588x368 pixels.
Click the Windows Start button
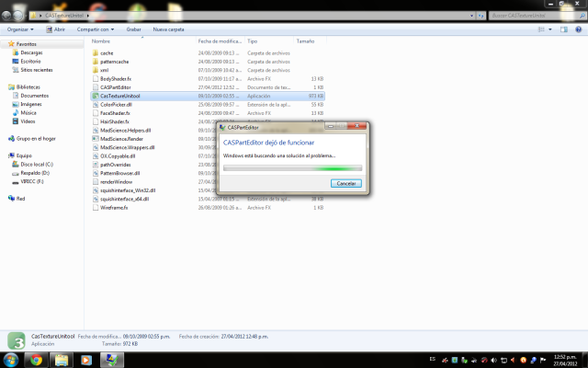pos(10,359)
